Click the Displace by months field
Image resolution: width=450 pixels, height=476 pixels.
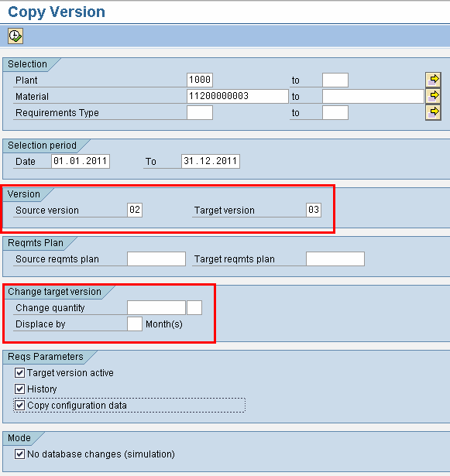pos(135,324)
